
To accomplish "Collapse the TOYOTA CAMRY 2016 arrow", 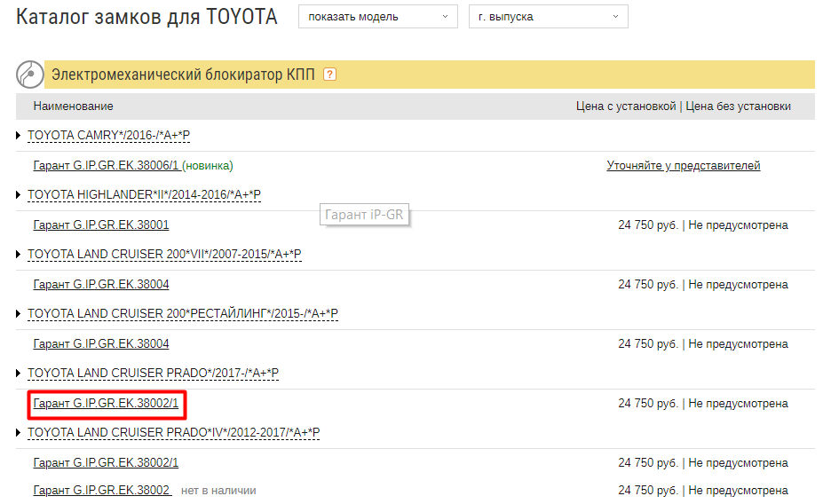I will click(18, 136).
